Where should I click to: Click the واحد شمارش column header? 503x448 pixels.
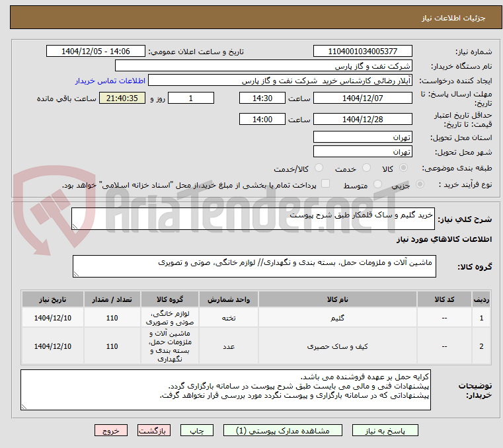click(229, 299)
